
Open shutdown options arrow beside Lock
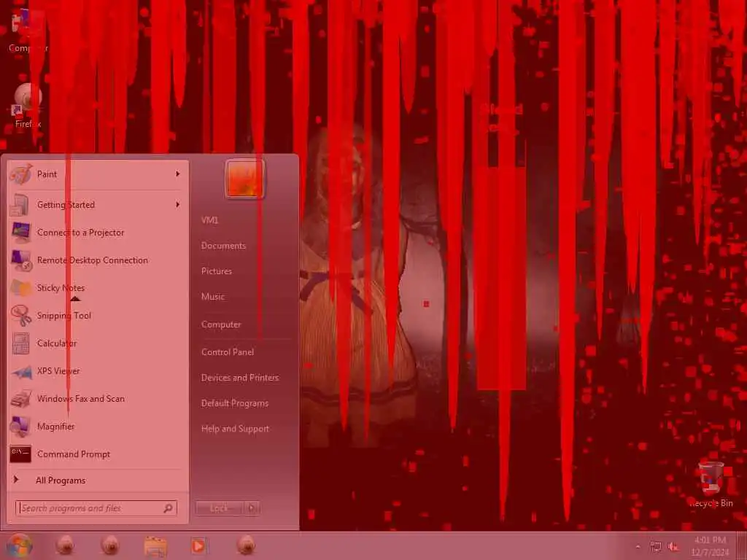(252, 508)
